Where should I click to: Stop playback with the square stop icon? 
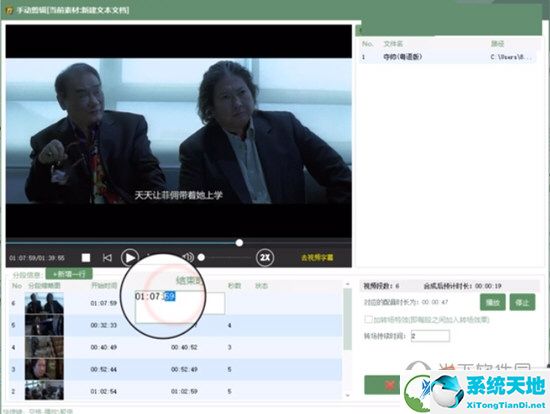click(86, 258)
